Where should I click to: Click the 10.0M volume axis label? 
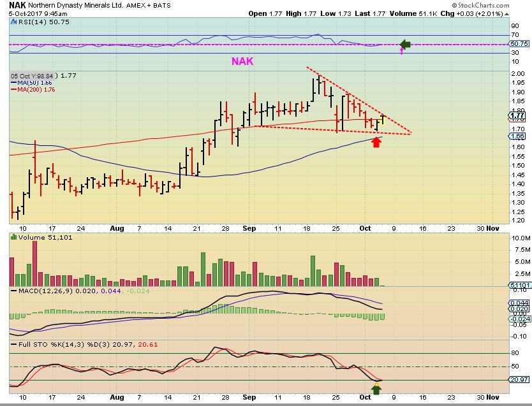click(521, 238)
